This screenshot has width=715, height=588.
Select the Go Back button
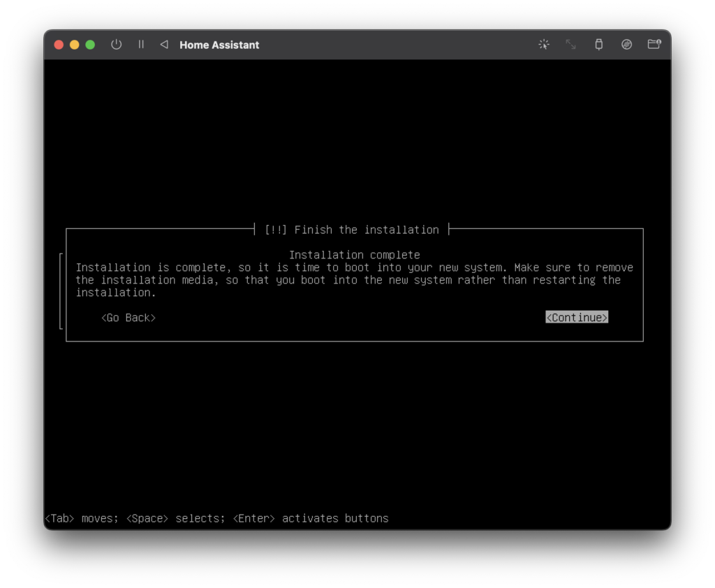click(x=128, y=318)
